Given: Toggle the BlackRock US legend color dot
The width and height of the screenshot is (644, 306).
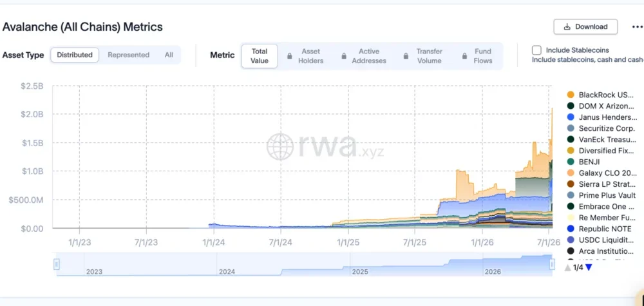Looking at the screenshot, I should coord(571,95).
